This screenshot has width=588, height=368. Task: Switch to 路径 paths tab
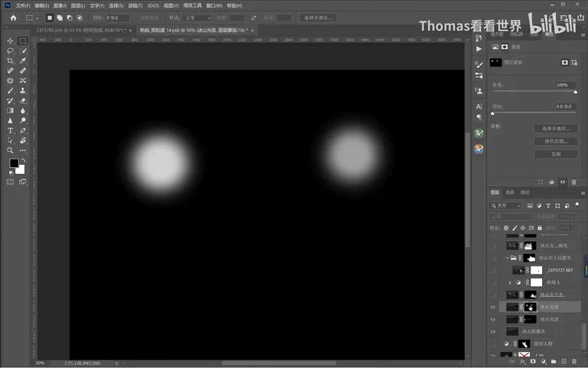524,192
